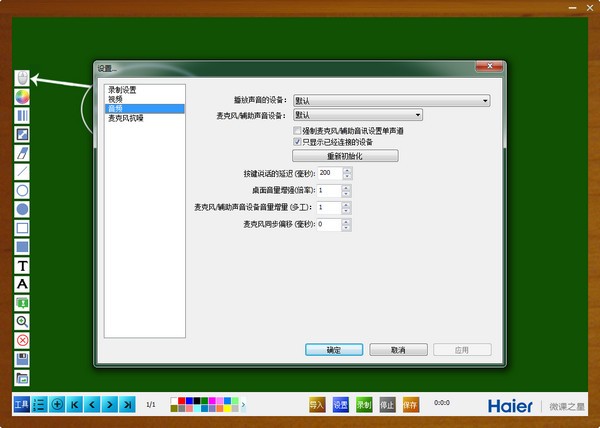
Task: Choose the line thickness bars tool
Action: (x=22, y=116)
